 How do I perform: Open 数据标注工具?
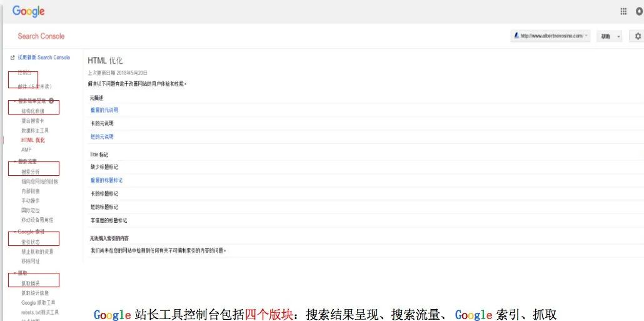click(x=35, y=130)
